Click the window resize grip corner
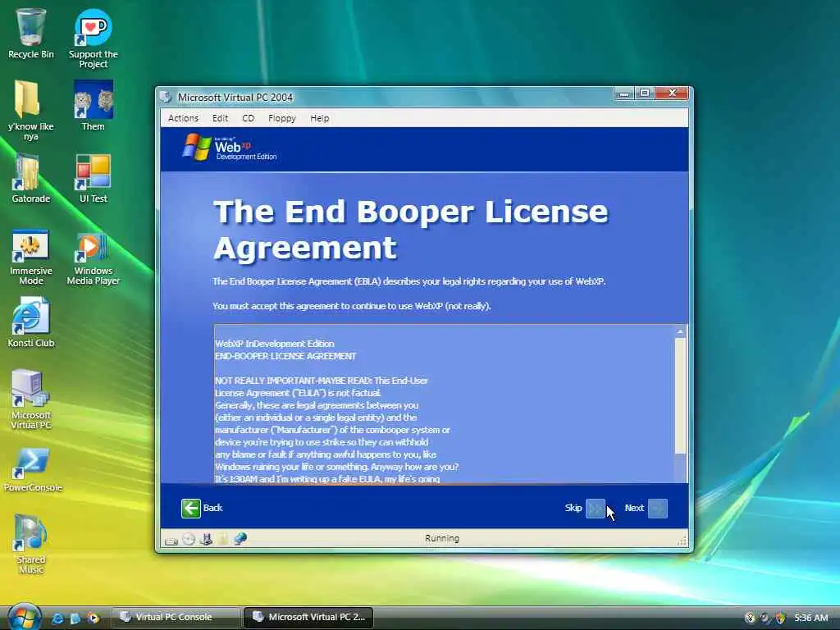Screen dimensions: 840x630 point(682,541)
